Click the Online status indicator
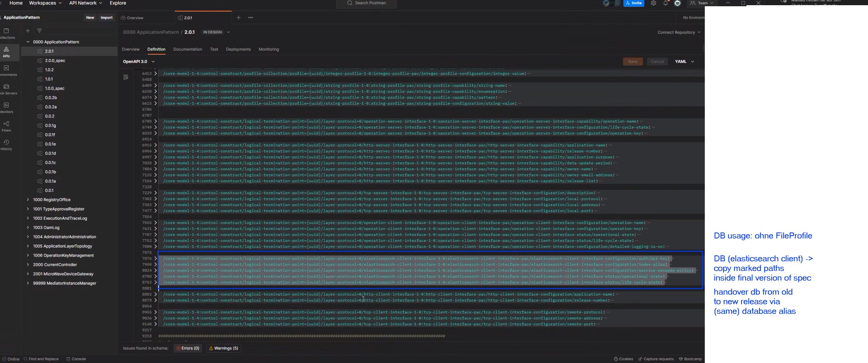This screenshot has height=363, width=868. tap(11, 359)
